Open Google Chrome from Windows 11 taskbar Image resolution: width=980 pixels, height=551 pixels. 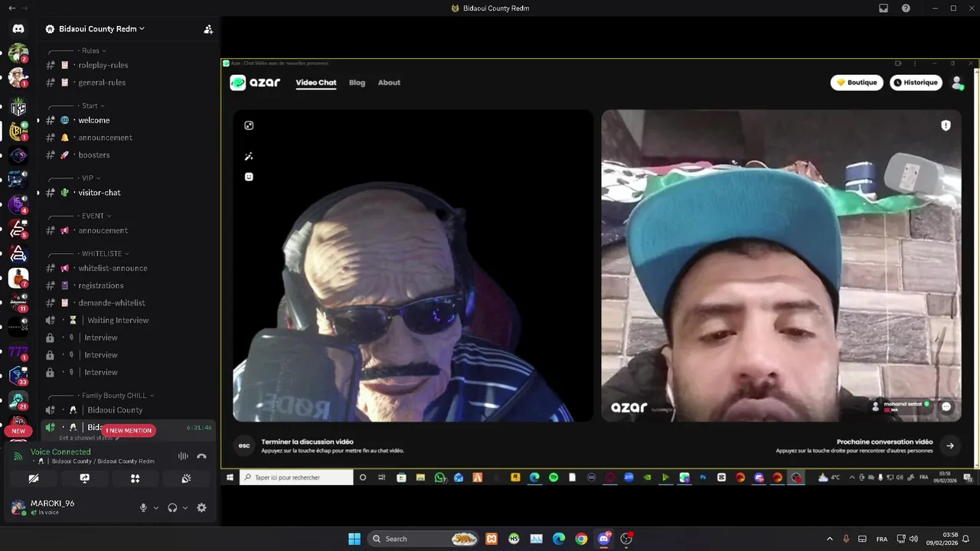[x=581, y=539]
